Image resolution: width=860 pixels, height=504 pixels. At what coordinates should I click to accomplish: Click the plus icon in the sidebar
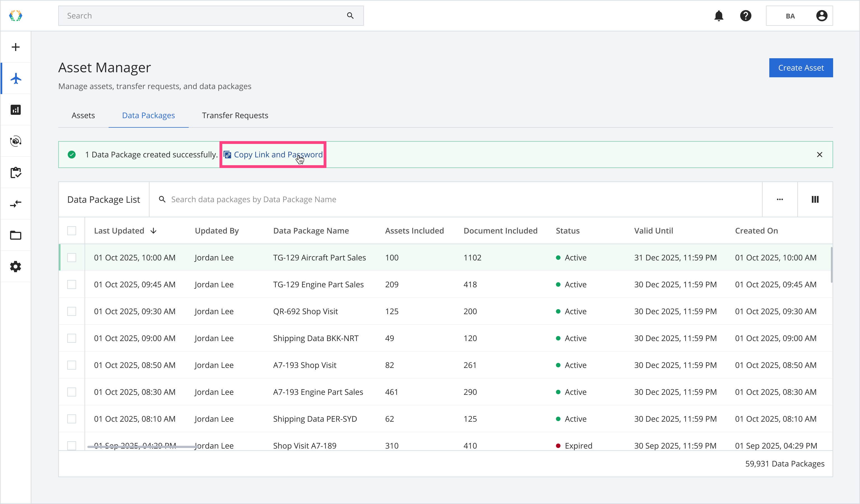click(16, 47)
